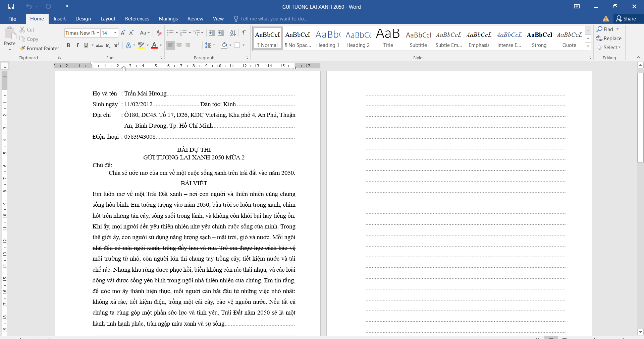Cut the selected text
The image size is (644, 339).
point(27,30)
